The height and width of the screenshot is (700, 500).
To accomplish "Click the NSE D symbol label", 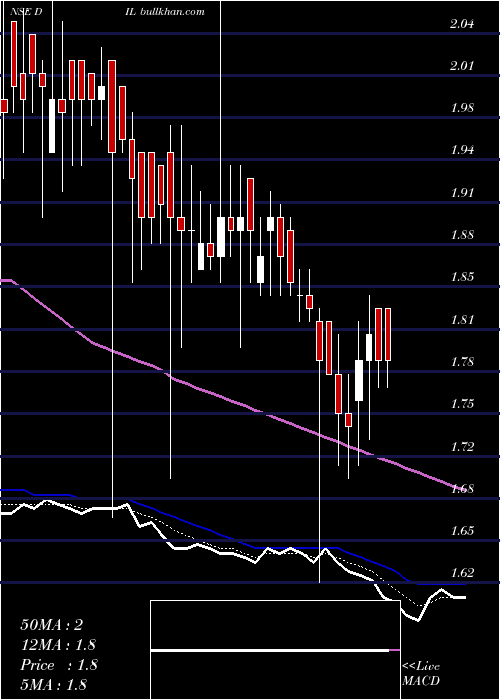I will (26, 12).
